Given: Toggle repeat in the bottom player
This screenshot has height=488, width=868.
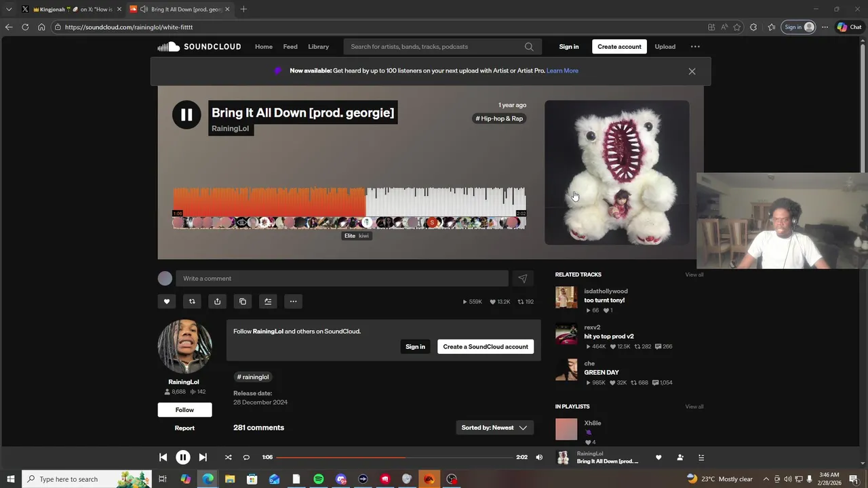Looking at the screenshot, I should click(246, 457).
